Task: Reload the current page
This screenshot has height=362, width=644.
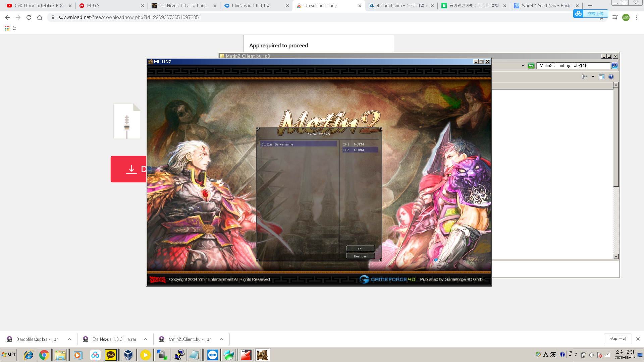Action: [29, 17]
